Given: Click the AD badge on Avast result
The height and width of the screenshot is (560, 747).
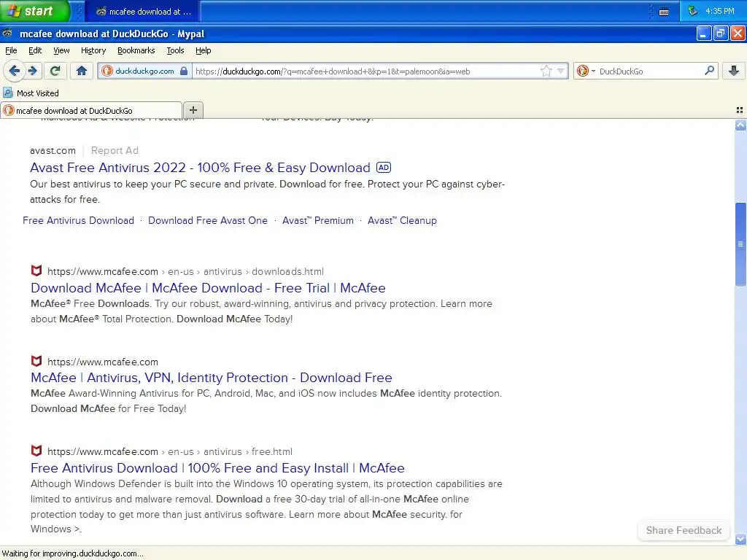Looking at the screenshot, I should pyautogui.click(x=384, y=168).
